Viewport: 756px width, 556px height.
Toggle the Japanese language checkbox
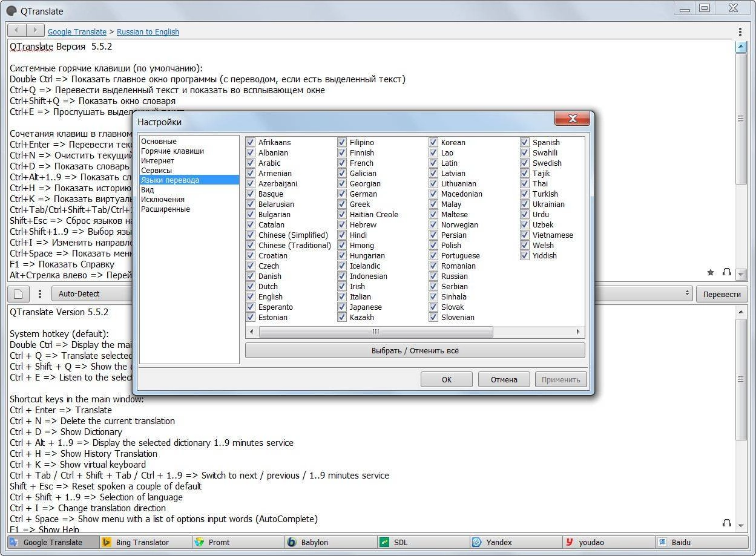pos(342,307)
